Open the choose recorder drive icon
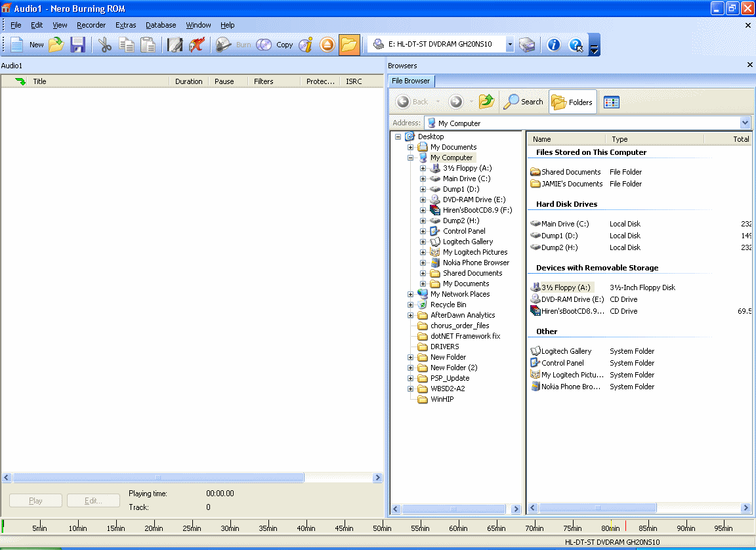This screenshot has height=550, width=756. (527, 45)
